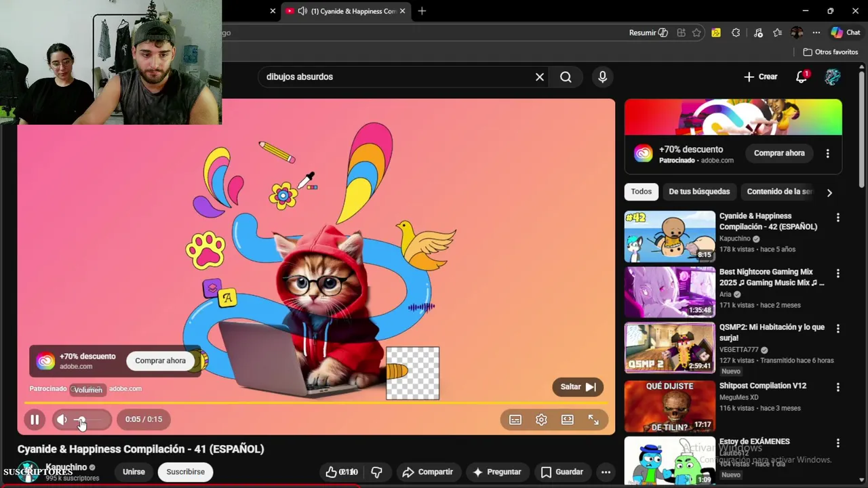The image size is (868, 488).
Task: Click the adobe.com link under Patrocinado
Action: [x=125, y=388]
